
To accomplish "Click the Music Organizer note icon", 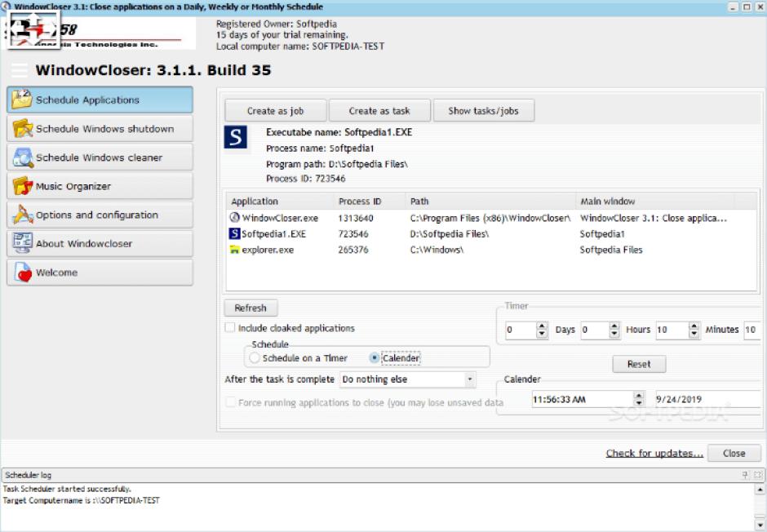I will pos(23,186).
